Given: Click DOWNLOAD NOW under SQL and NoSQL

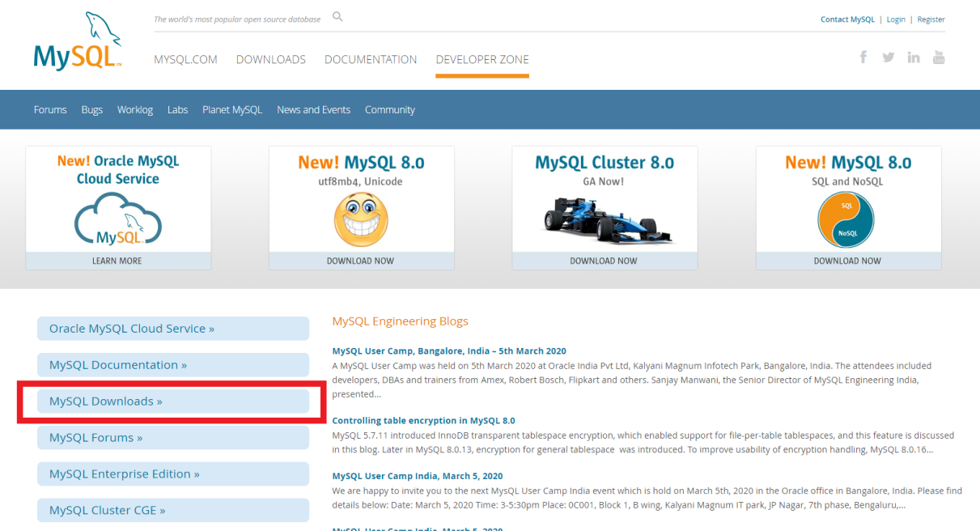Looking at the screenshot, I should coord(847,261).
